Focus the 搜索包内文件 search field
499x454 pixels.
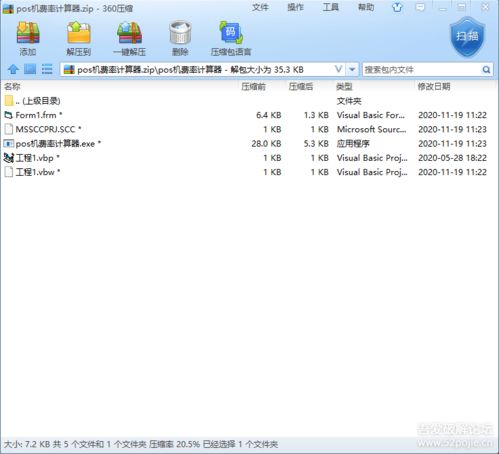[422, 70]
